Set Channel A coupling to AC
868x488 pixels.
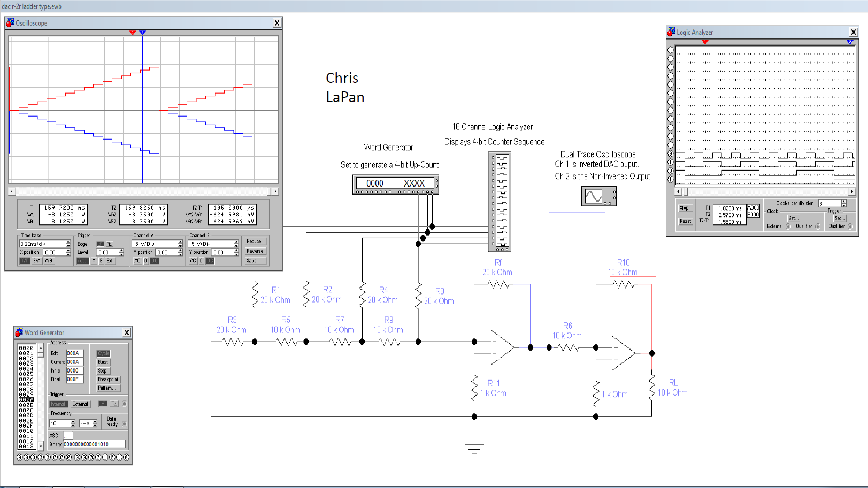(137, 261)
